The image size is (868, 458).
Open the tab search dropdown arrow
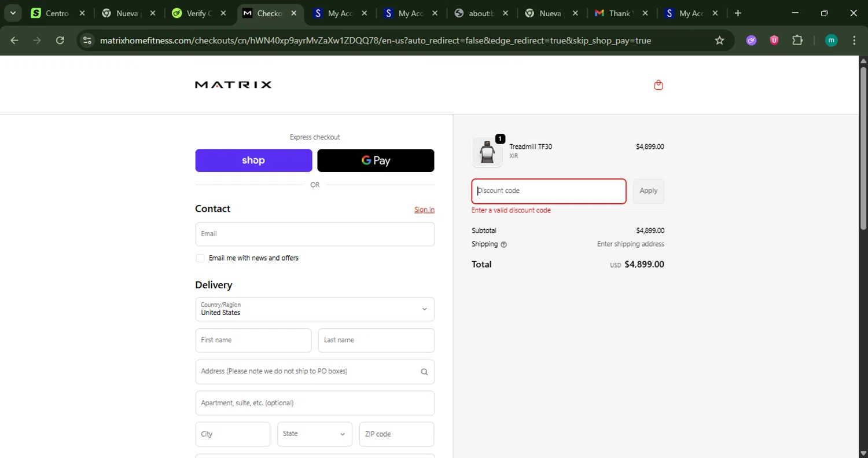[x=13, y=13]
